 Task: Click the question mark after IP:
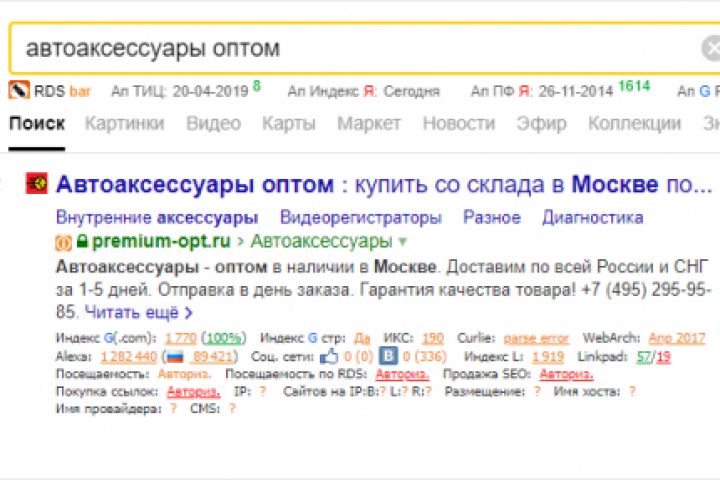pos(262,391)
